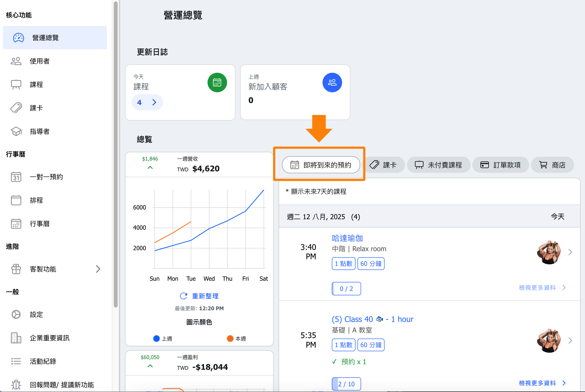This screenshot has height=392, width=585.
Task: Click the 設定 gear icon
Action: (x=16, y=314)
